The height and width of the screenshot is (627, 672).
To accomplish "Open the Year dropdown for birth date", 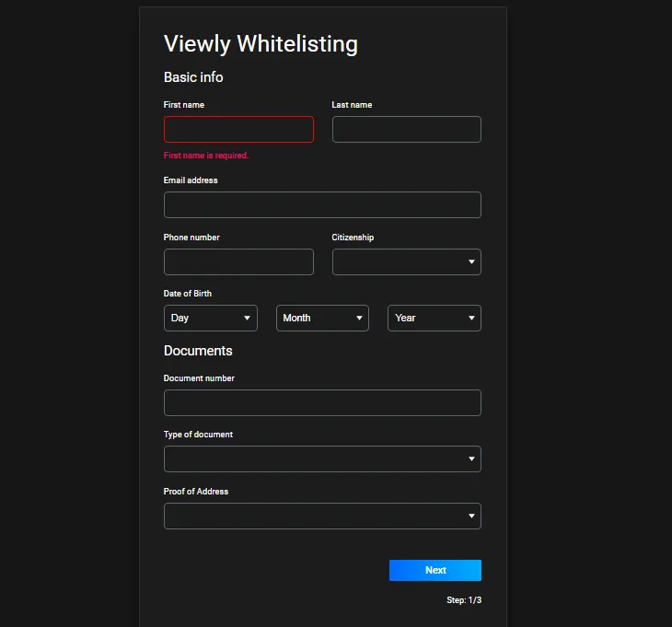I will [x=434, y=318].
